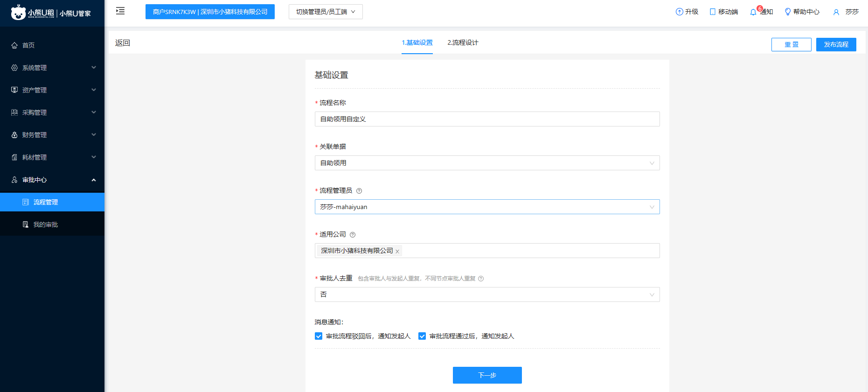This screenshot has width=868, height=392.
Task: Click help icon after 审批人去重 description
Action: tap(481, 279)
